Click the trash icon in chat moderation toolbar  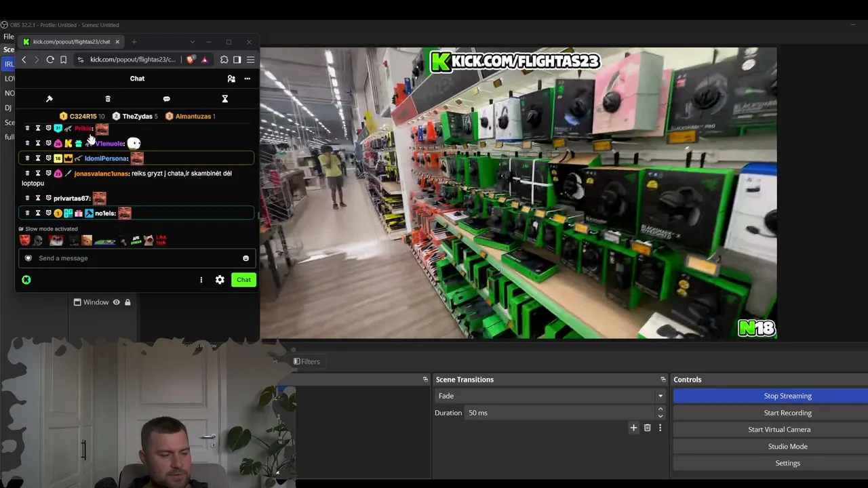click(108, 99)
